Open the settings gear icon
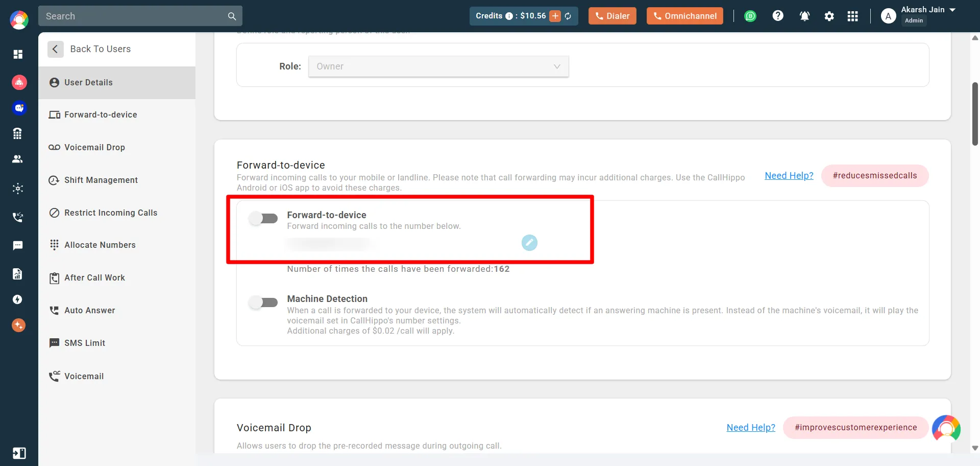 click(829, 16)
